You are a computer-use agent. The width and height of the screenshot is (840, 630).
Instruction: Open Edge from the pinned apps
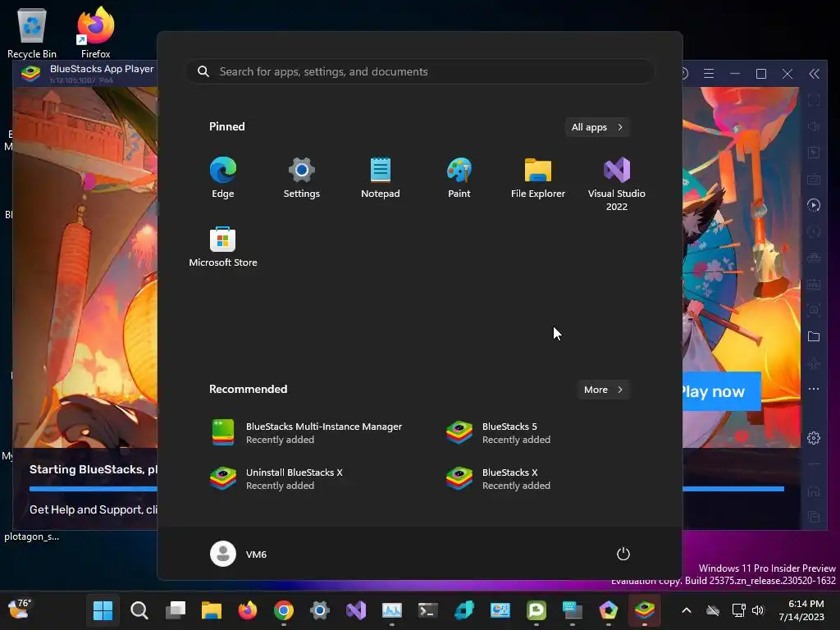point(223,178)
